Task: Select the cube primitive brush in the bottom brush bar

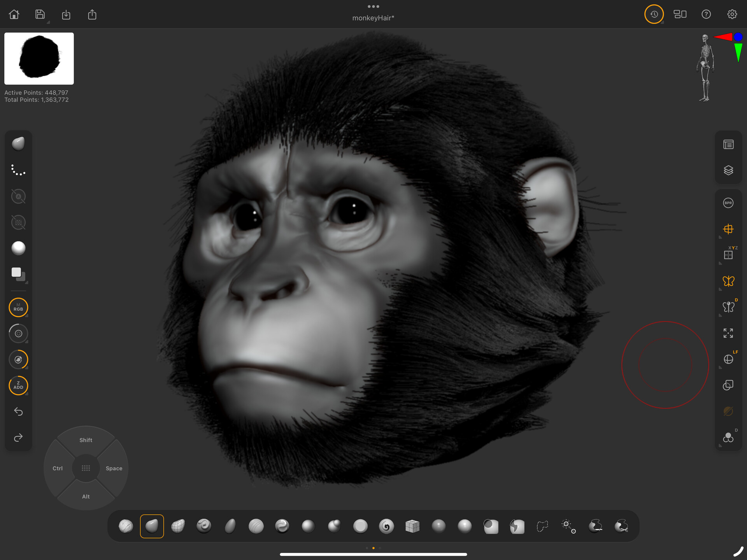Action: pos(412,526)
